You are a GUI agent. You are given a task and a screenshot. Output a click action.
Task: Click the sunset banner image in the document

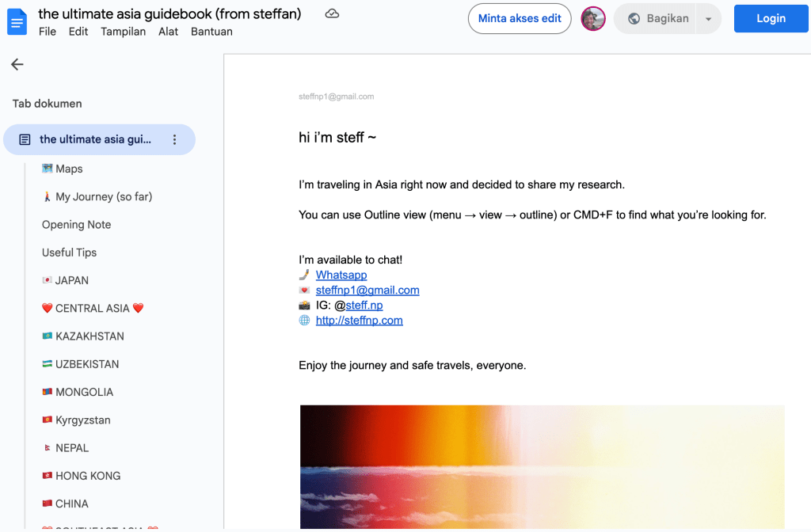point(542,466)
